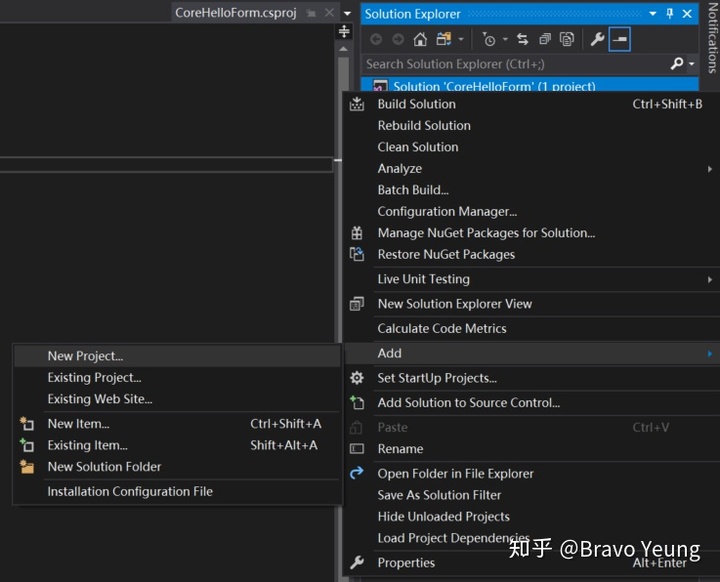720x582 pixels.
Task: Click Load Project Dependencies
Action: [531, 538]
